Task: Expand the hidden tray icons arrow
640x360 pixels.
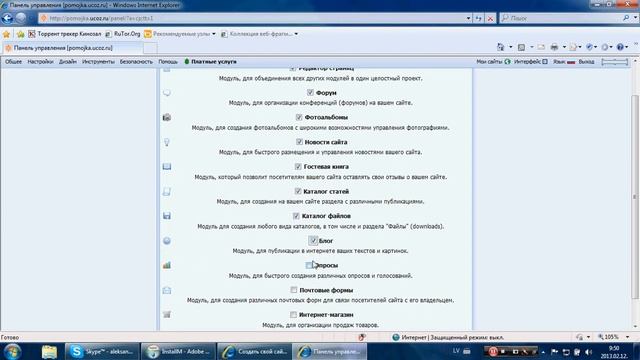Action: pyautogui.click(x=543, y=352)
